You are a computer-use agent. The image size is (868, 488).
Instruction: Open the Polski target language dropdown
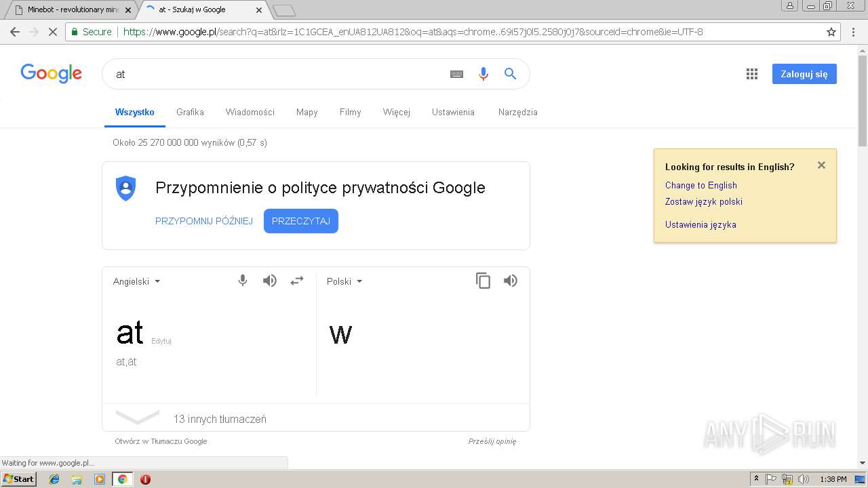pyautogui.click(x=344, y=281)
